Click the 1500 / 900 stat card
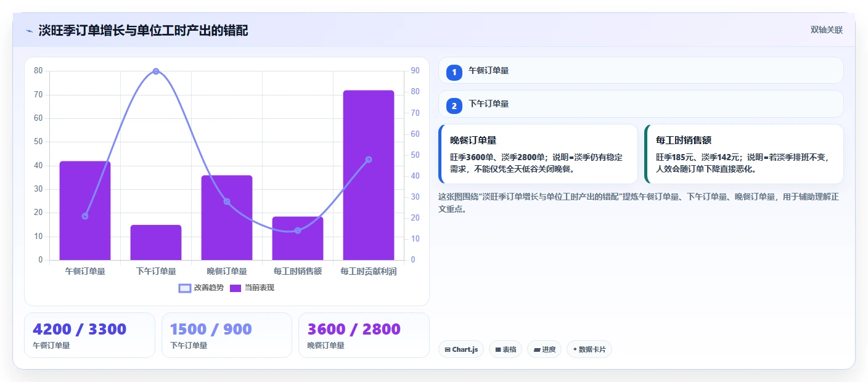Screen dimensions: 868x382 pos(227,335)
